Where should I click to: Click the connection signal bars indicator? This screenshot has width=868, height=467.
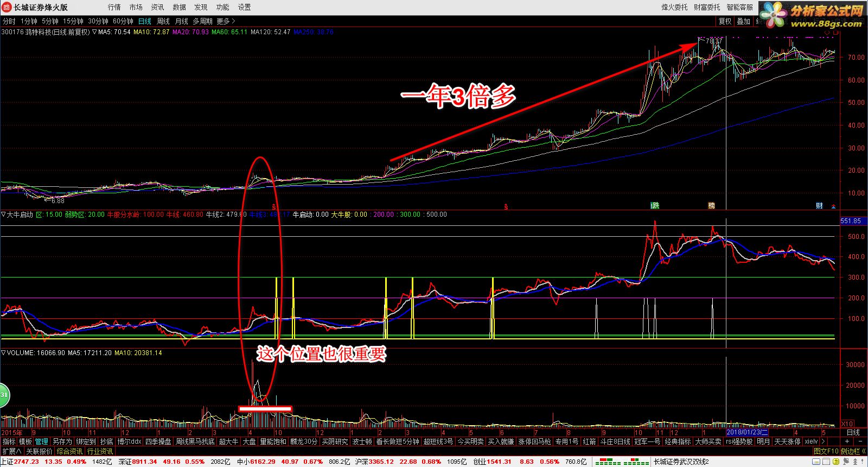pyautogui.click(x=622, y=462)
